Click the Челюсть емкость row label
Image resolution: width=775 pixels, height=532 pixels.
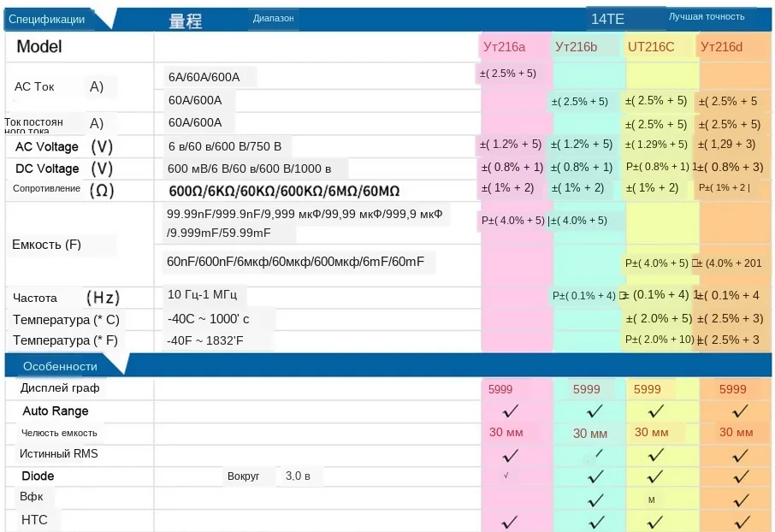(59, 433)
